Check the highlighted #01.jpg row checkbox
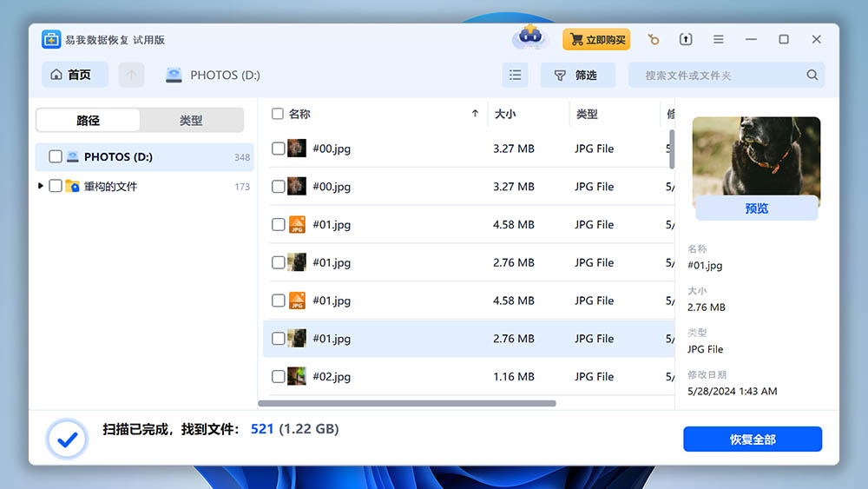Viewport: 868px width, 489px height. tap(279, 339)
